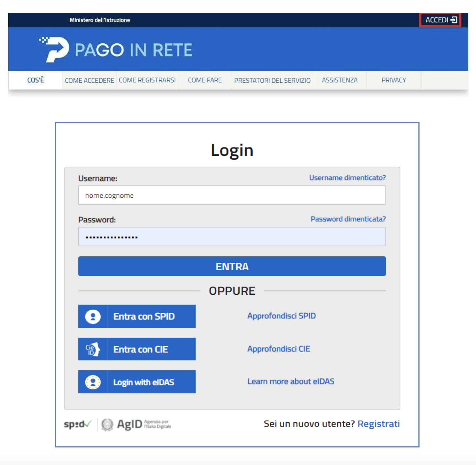Click the Username input field
The width and height of the screenshot is (476, 465).
[x=232, y=195]
